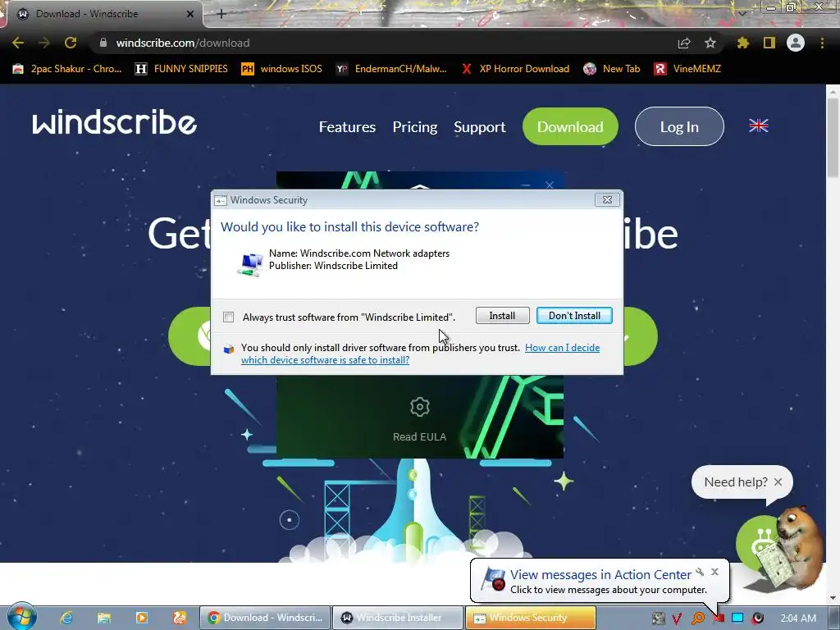
Task: Click the browser forward arrow
Action: pyautogui.click(x=44, y=43)
